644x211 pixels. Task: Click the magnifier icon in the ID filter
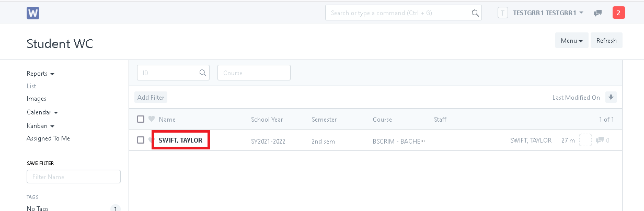coord(203,73)
